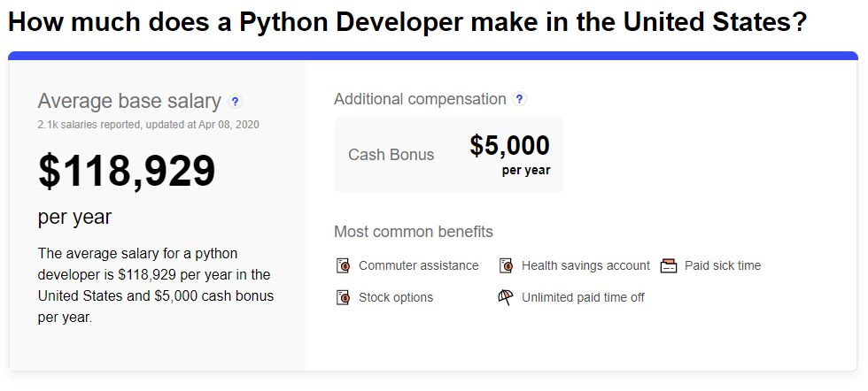The image size is (868, 391).
Task: Click the Commuter assistance benefit icon
Action: point(344,265)
